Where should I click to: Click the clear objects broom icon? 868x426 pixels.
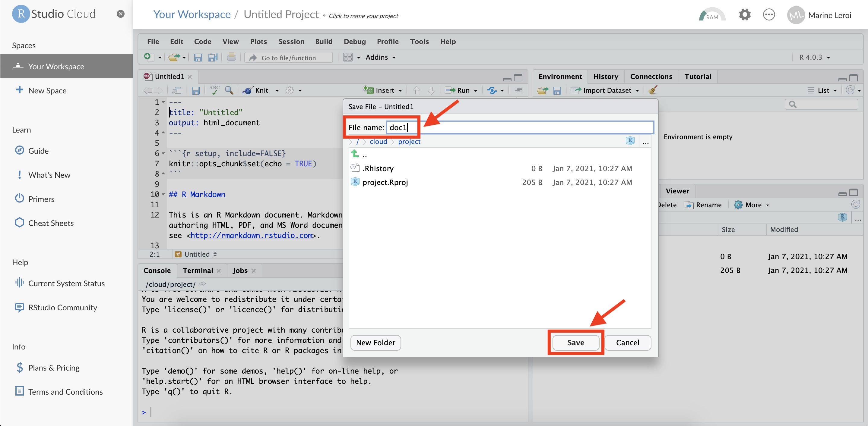point(653,90)
